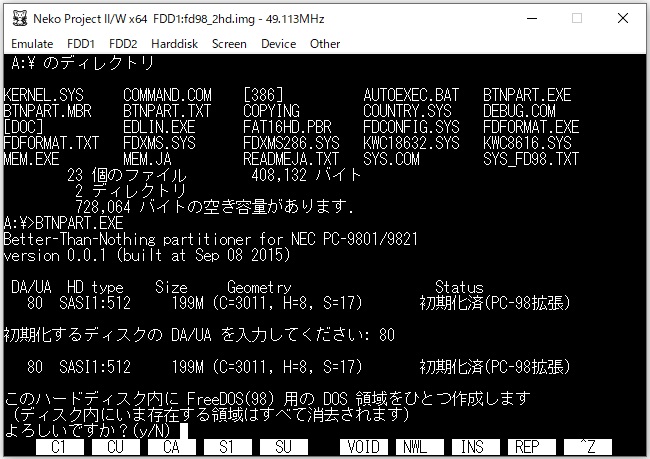Open the Device menu

[x=278, y=44]
